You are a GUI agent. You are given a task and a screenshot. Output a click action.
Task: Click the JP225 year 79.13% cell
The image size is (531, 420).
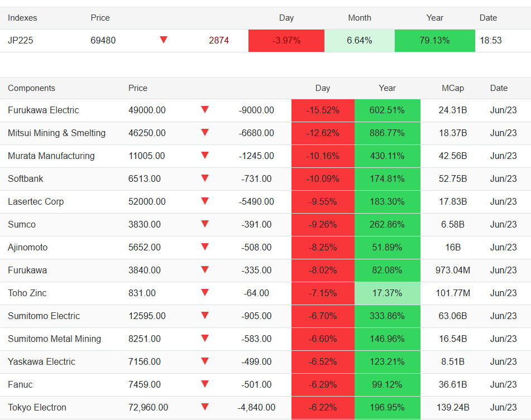pyautogui.click(x=435, y=41)
